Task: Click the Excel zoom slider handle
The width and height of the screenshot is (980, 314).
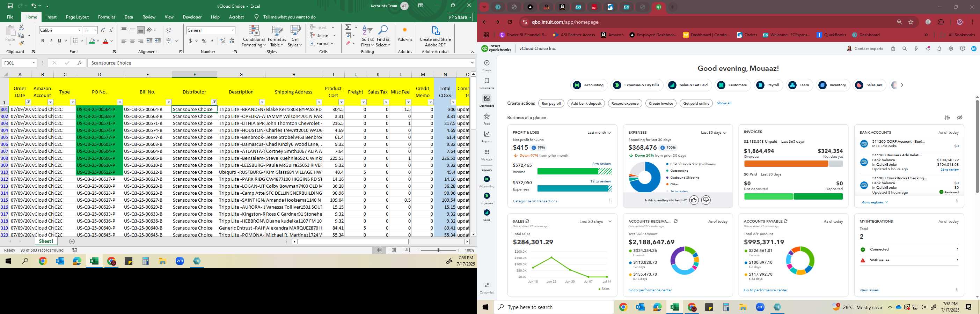Action: click(438, 250)
